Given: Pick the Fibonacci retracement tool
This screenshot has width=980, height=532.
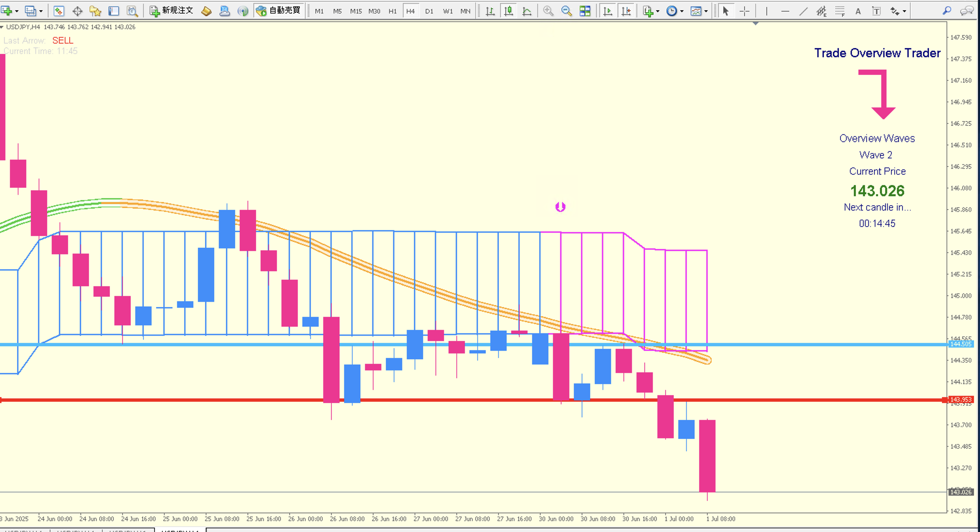Looking at the screenshot, I should [x=840, y=11].
